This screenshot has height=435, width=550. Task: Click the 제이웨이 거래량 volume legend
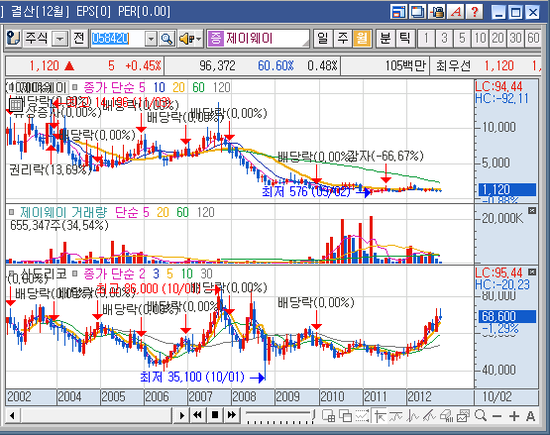pyautogui.click(x=63, y=212)
